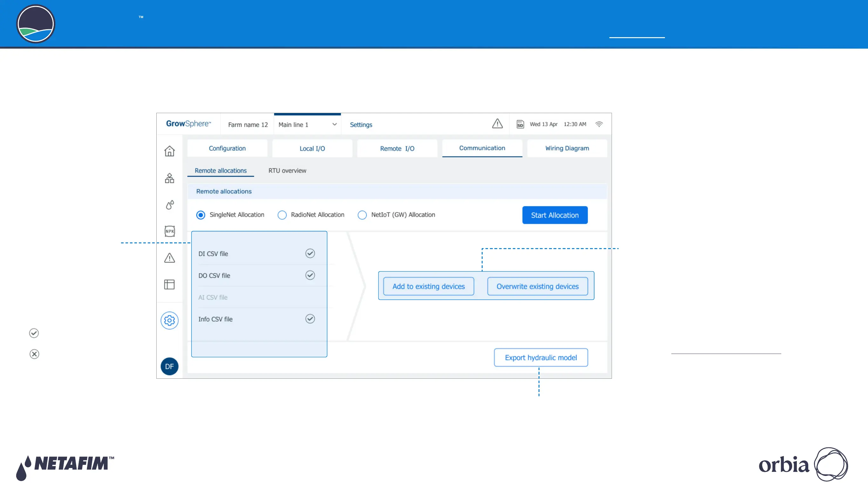Switch to the Configuration tab

click(227, 148)
